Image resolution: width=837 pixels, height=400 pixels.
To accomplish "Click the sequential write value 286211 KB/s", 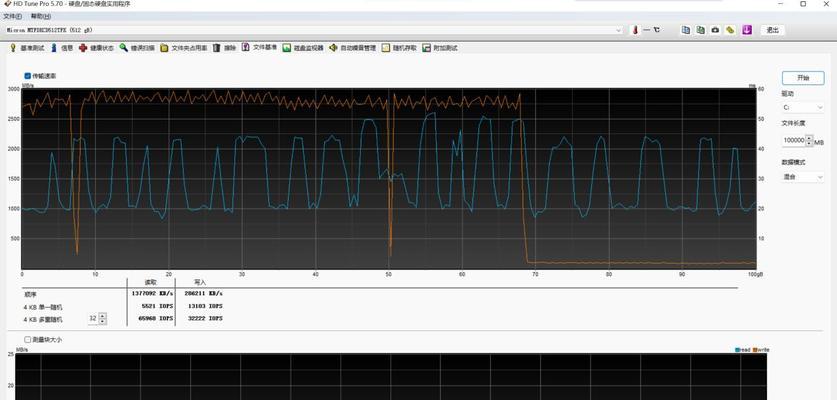I will tap(203, 293).
